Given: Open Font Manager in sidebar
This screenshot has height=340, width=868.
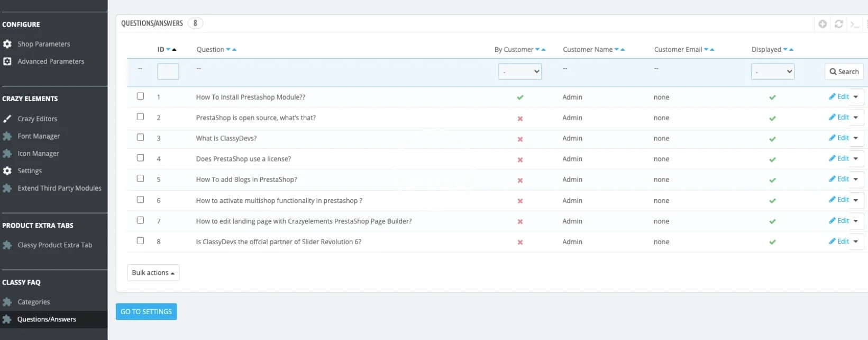Looking at the screenshot, I should pyautogui.click(x=38, y=136).
